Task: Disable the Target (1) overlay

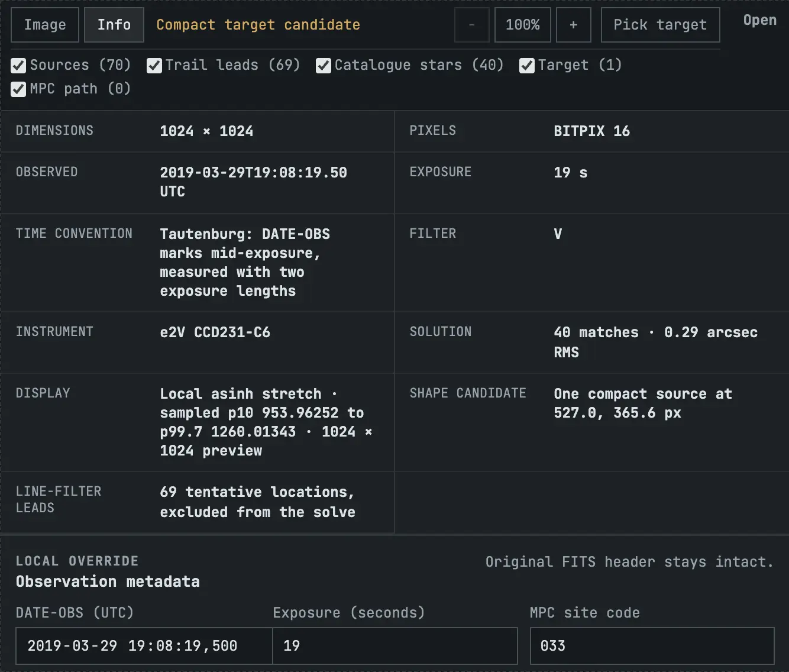Action: [x=527, y=66]
